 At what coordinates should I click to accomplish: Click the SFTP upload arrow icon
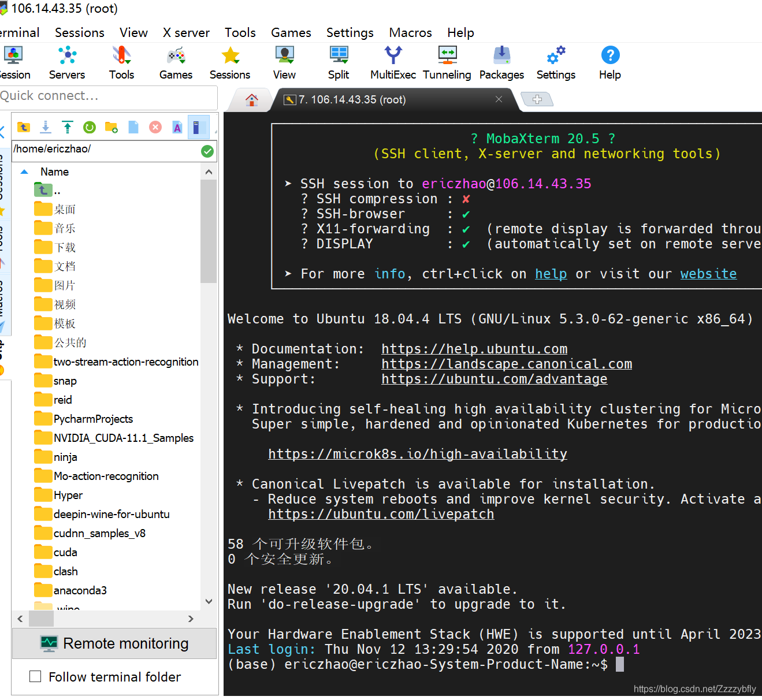pos(68,127)
